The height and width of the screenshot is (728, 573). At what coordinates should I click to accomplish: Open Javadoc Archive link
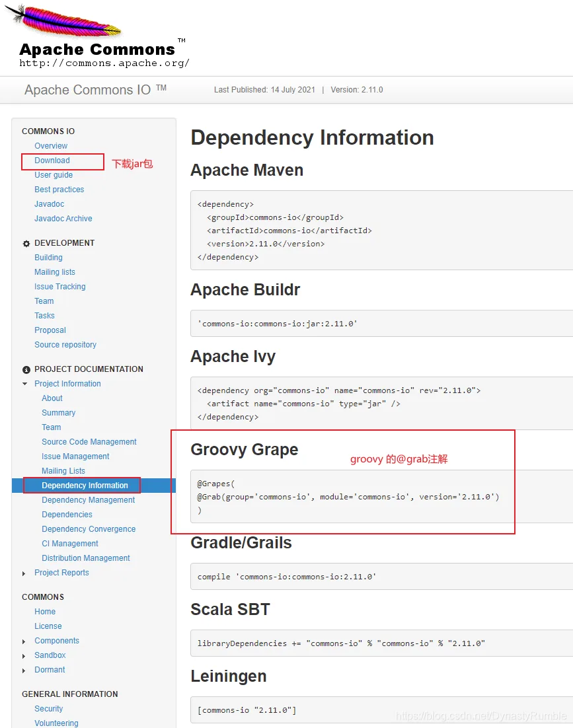pyautogui.click(x=63, y=218)
